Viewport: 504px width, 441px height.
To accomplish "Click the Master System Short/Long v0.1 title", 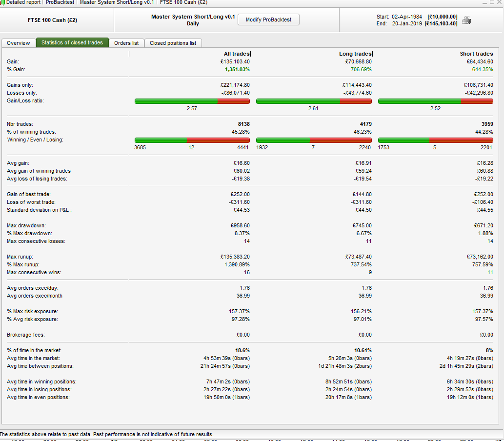I will click(x=193, y=17).
